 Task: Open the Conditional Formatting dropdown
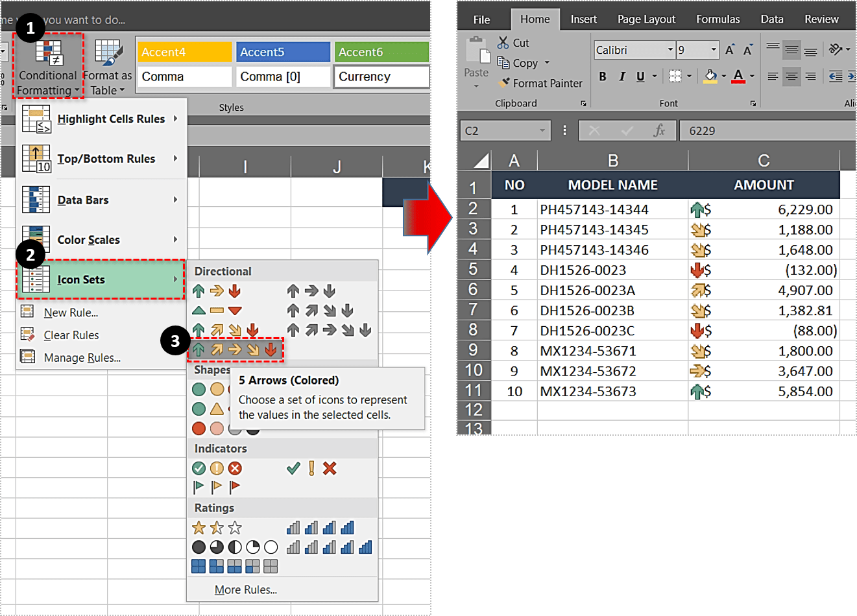click(x=47, y=68)
